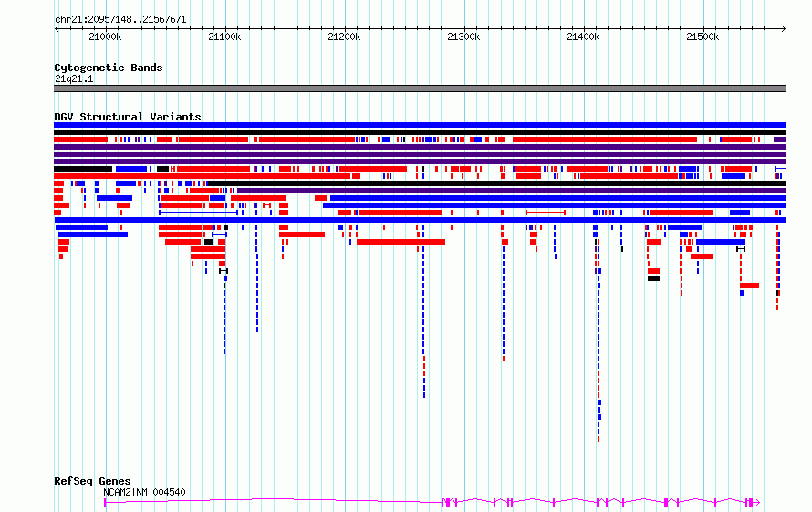Select the topmost full-width blue variant bar
This screenshot has height=512, width=812.
pyautogui.click(x=420, y=125)
